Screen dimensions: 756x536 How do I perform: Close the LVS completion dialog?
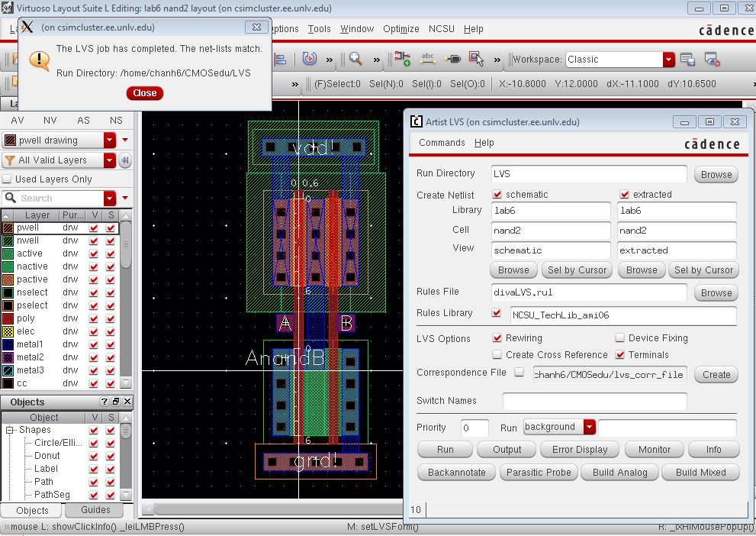144,93
